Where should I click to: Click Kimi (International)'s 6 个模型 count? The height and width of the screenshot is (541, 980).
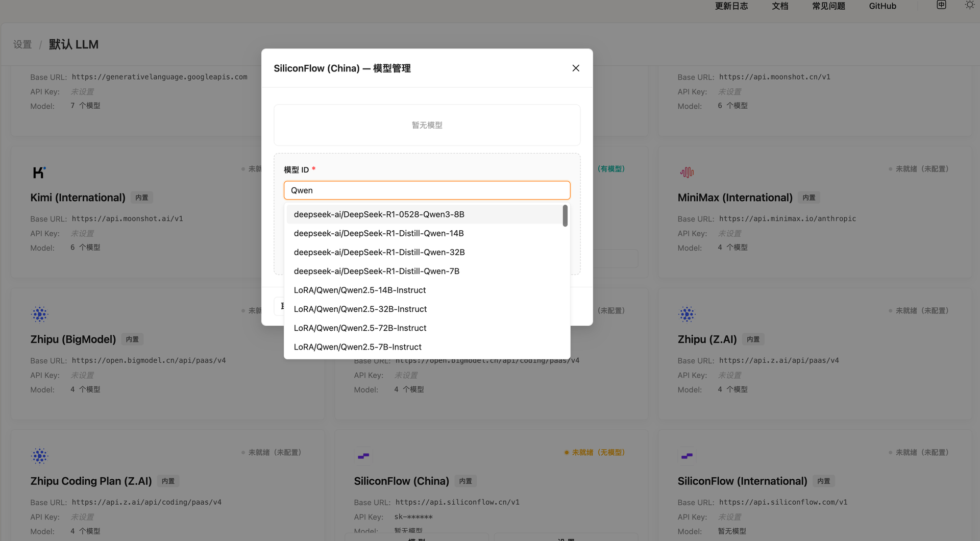tap(85, 248)
